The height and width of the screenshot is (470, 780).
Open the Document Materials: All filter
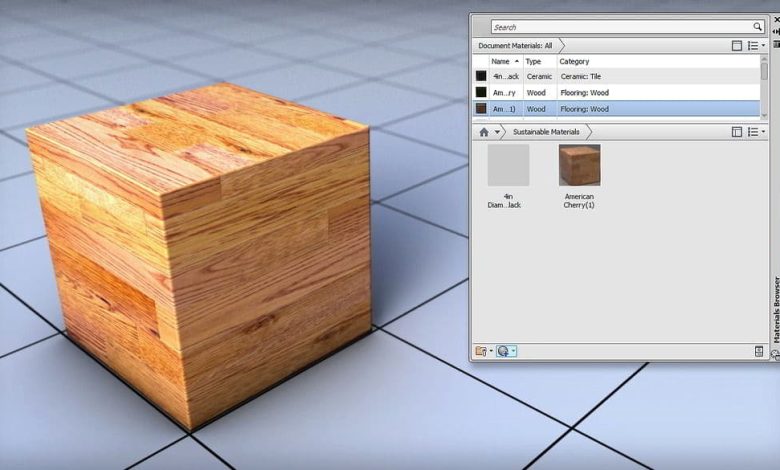pos(515,46)
